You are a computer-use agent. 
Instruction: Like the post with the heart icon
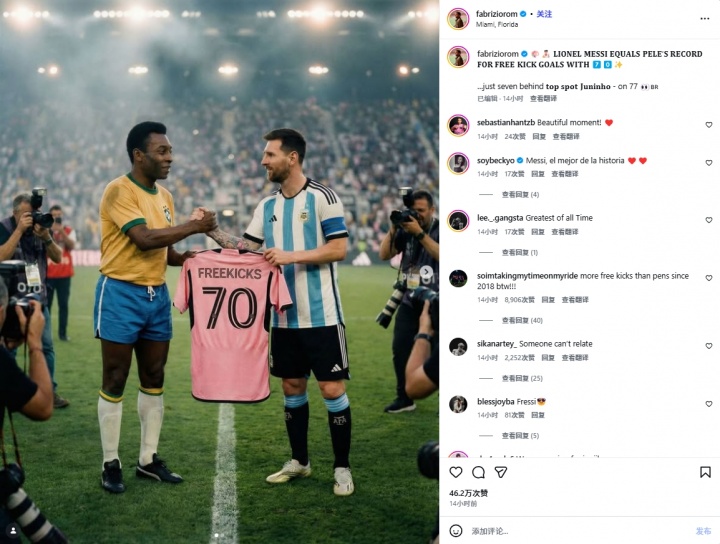(x=456, y=472)
